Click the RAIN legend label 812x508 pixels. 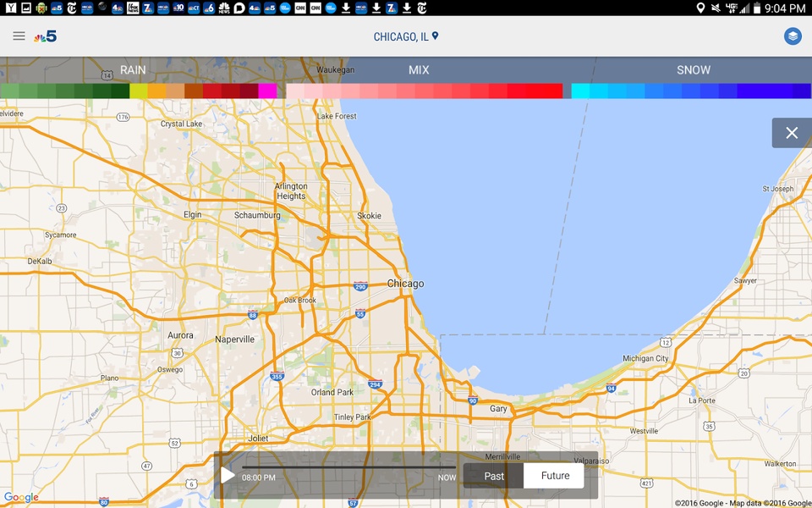click(133, 70)
